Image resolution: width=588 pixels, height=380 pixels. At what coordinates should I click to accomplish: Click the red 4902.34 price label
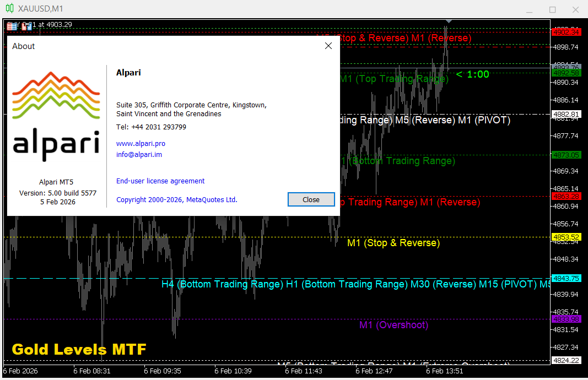tap(567, 32)
